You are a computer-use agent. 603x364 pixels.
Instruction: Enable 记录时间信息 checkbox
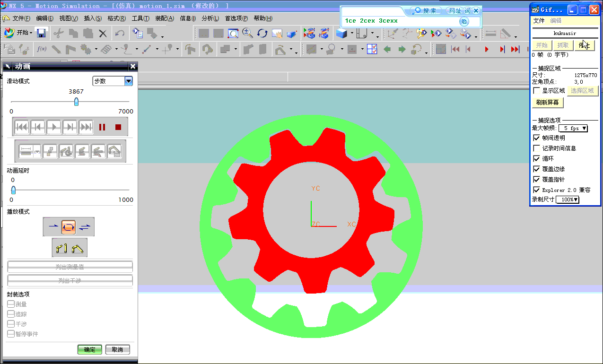(x=536, y=148)
